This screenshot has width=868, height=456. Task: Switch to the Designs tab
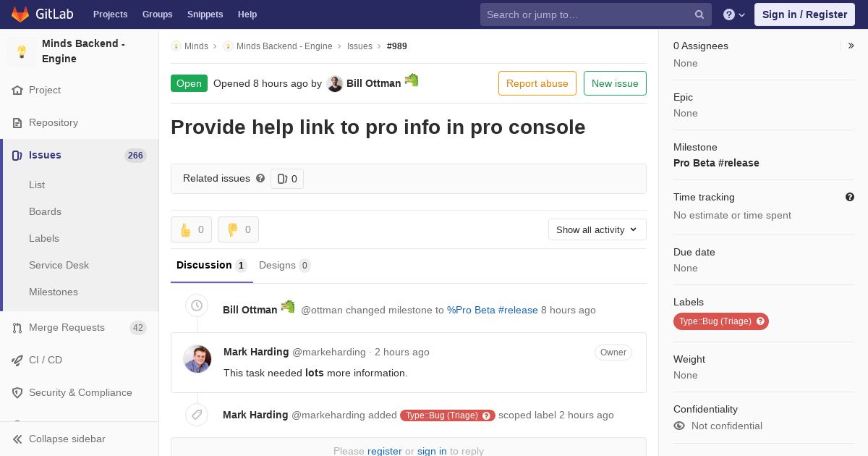(x=285, y=266)
